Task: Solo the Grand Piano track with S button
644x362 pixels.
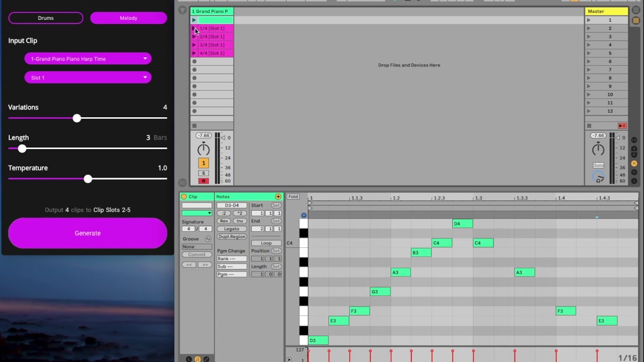Action: (203, 173)
